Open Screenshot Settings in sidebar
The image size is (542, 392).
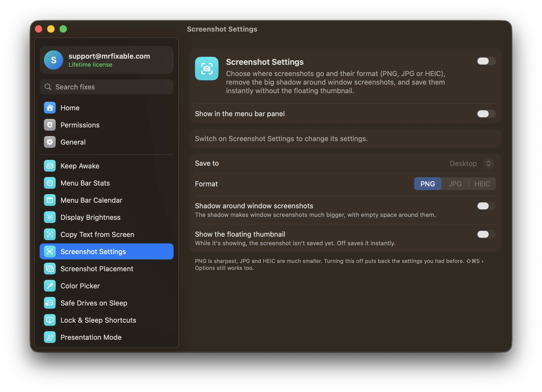(x=107, y=251)
